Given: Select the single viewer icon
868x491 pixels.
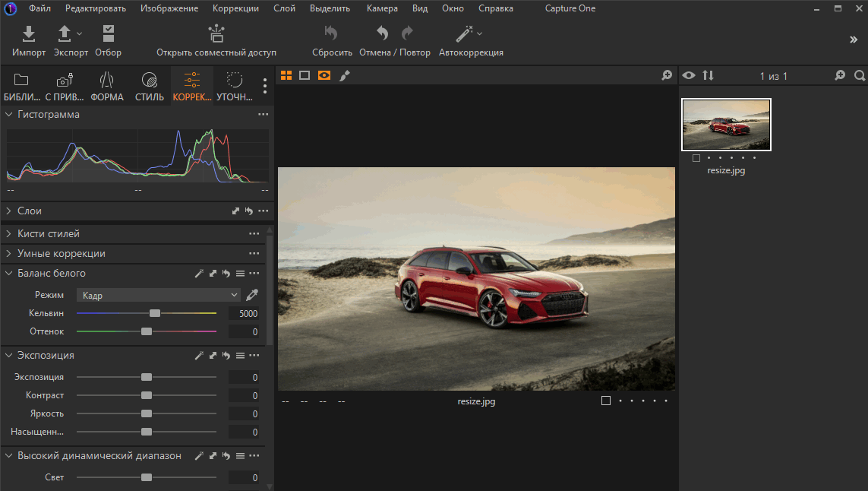Looking at the screenshot, I should (x=305, y=75).
